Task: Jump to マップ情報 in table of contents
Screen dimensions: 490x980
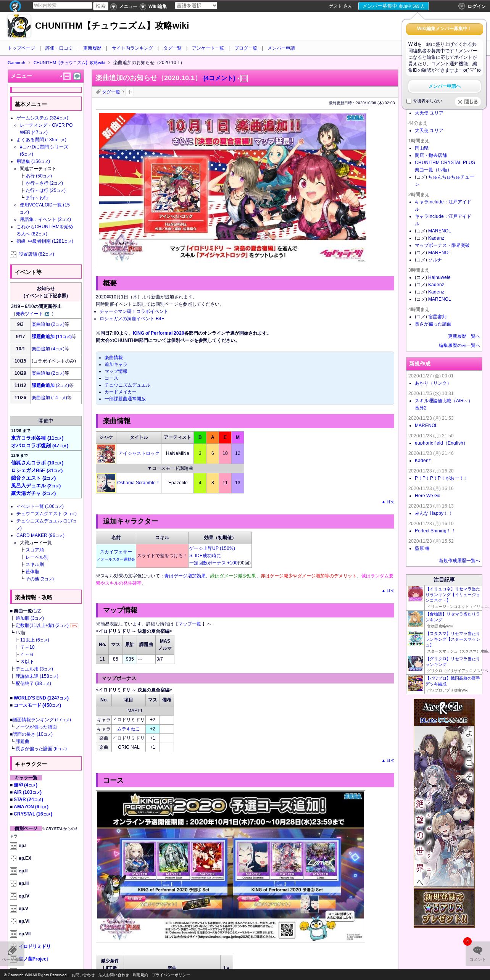Action: coord(116,372)
